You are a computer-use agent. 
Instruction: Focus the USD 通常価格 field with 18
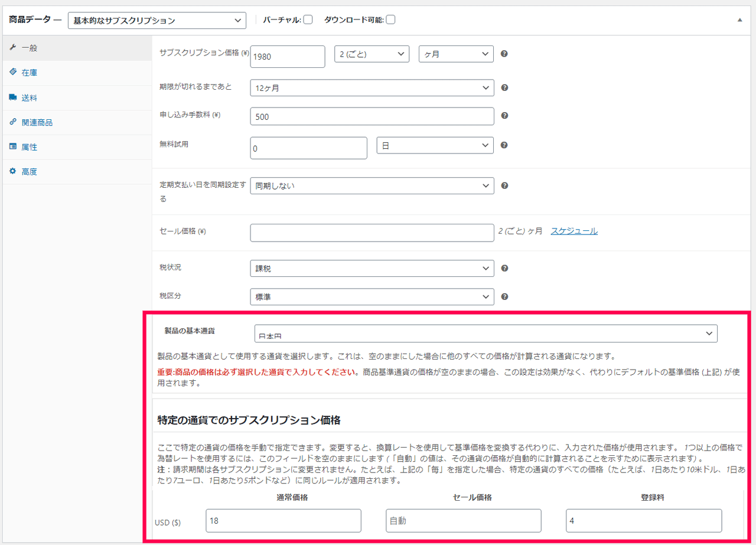[283, 521]
